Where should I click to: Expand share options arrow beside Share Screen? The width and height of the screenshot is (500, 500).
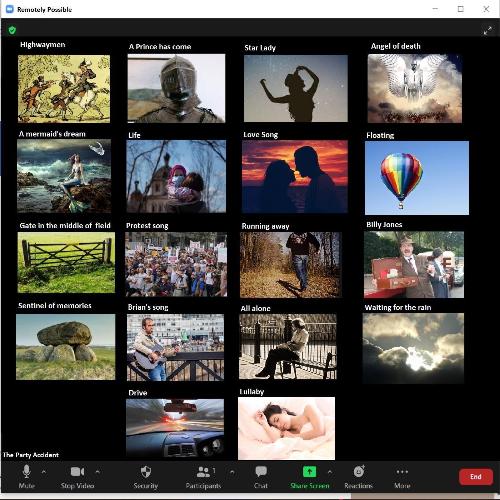coord(330,472)
